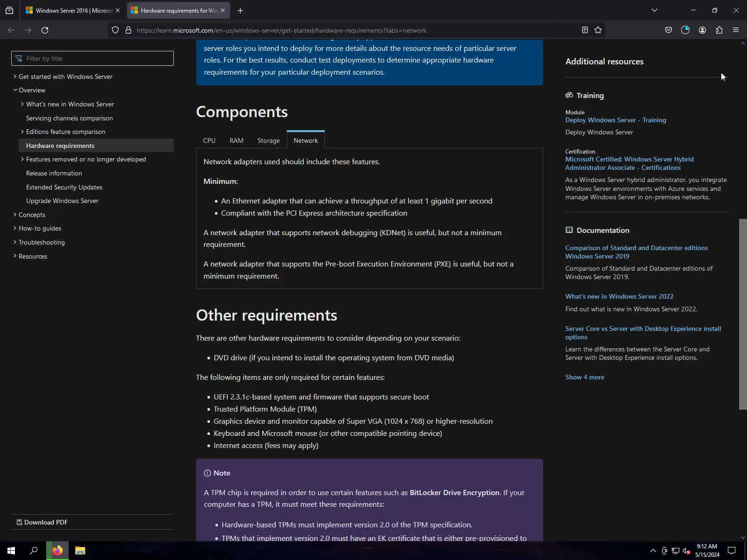Open tracking protection shield icon

coord(115,30)
